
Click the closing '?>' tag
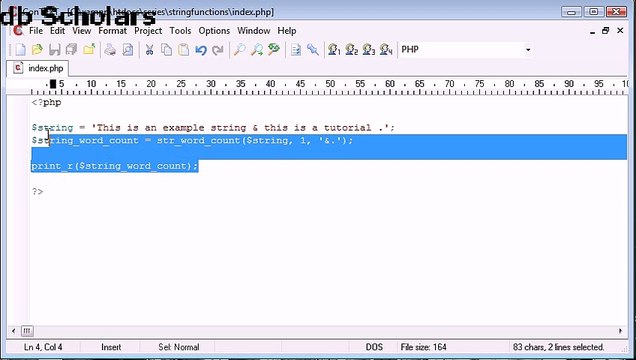click(x=37, y=191)
